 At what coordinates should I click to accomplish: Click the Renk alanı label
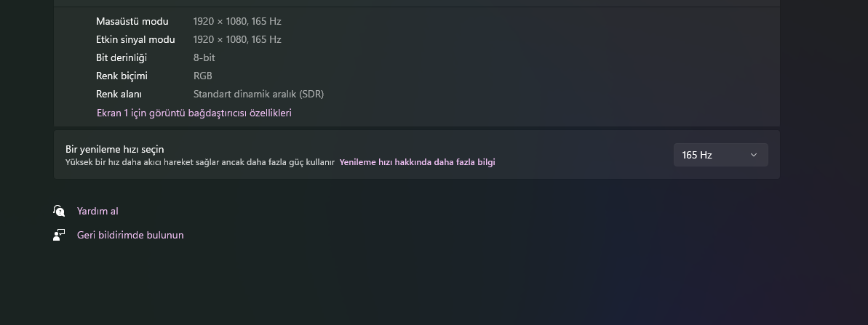(x=119, y=94)
